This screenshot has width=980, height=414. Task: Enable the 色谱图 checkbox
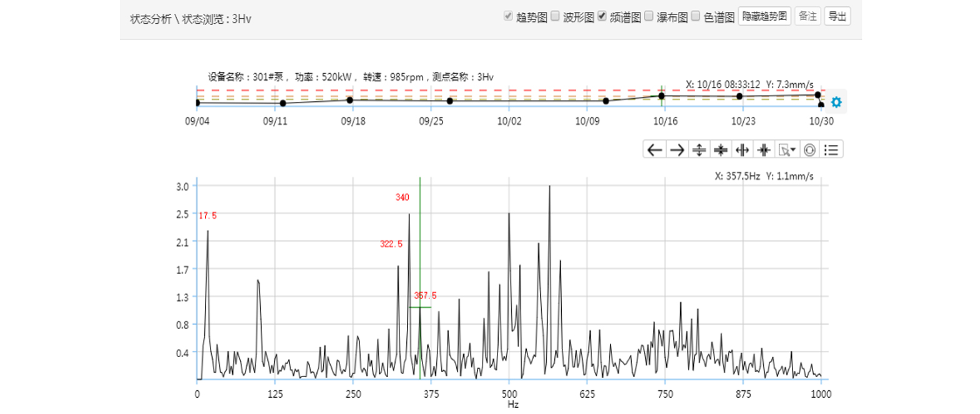696,17
